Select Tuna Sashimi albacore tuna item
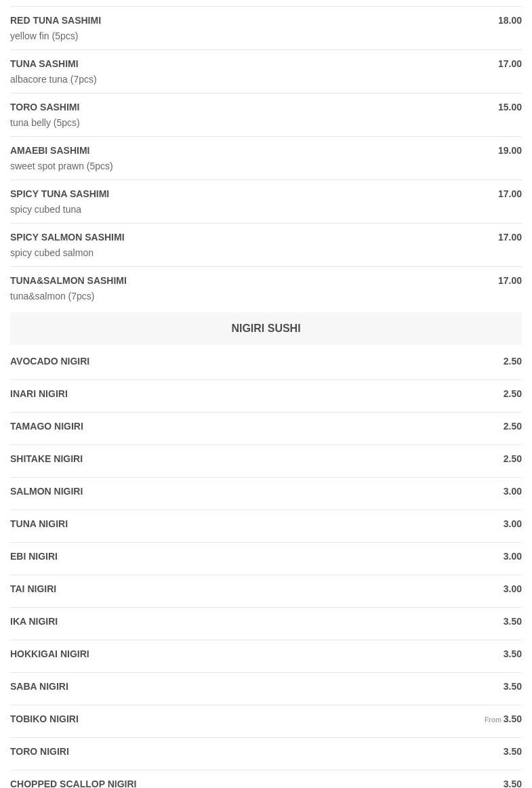Viewport: 532px width, 788px height. pos(266,71)
